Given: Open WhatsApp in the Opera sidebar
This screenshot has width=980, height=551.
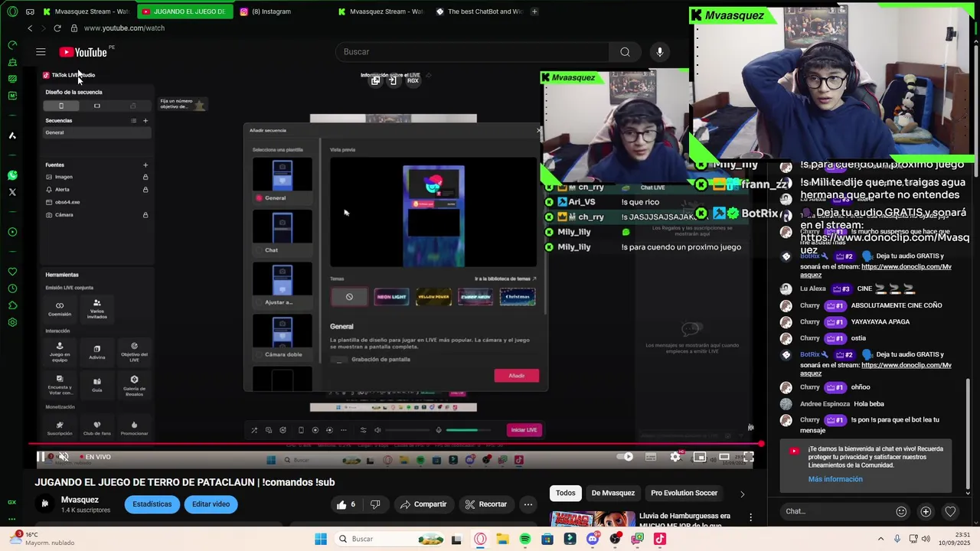Looking at the screenshot, I should coord(12,175).
